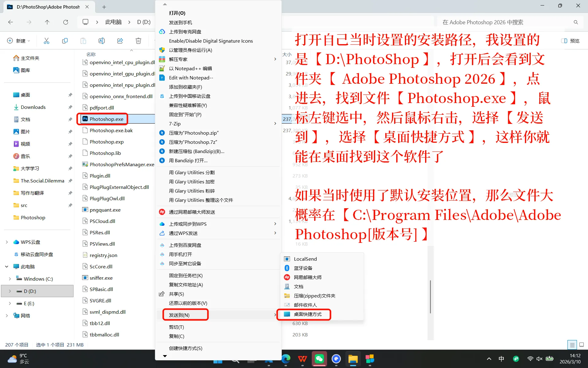Switch to details view via status bar icon

pos(572,345)
